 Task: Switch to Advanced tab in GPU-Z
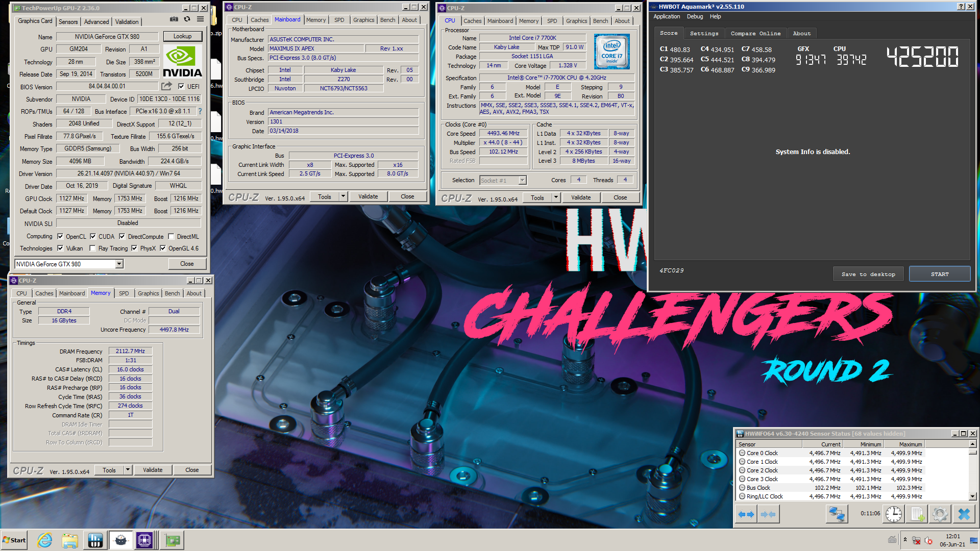point(96,21)
